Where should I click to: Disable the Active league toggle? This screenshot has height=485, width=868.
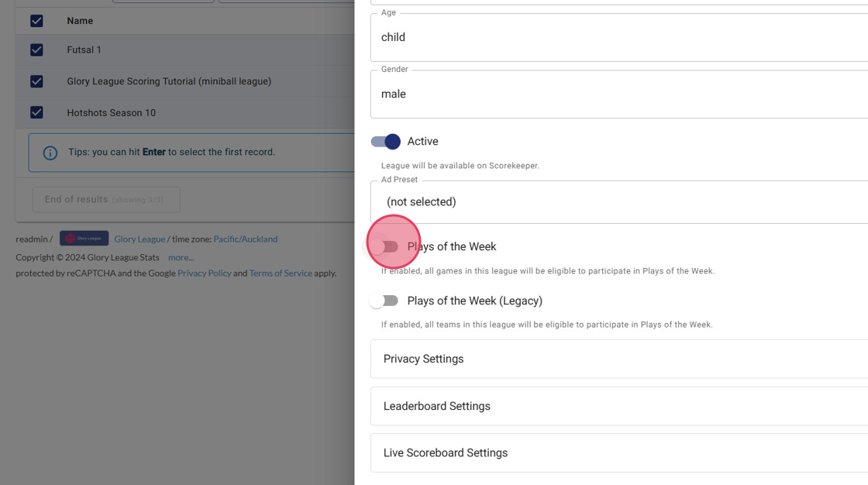[x=385, y=141]
